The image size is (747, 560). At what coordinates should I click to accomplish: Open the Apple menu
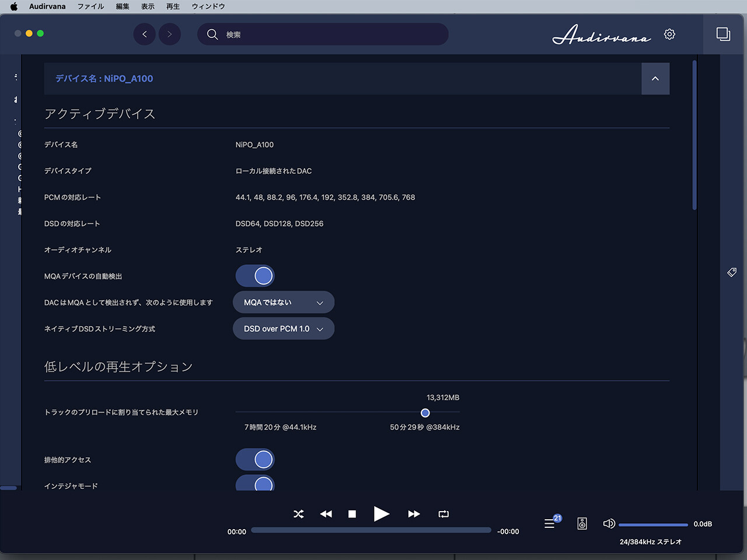(13, 6)
